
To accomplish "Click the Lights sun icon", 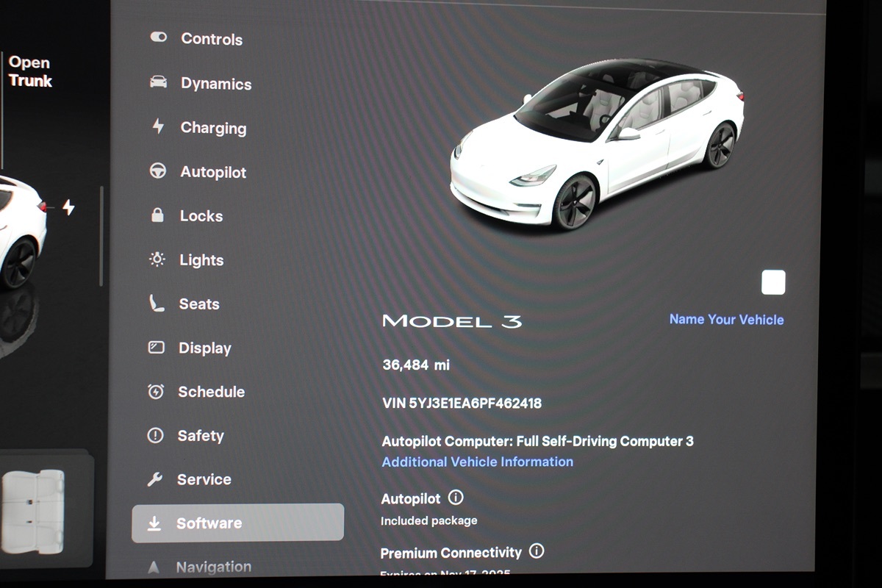I will point(157,259).
